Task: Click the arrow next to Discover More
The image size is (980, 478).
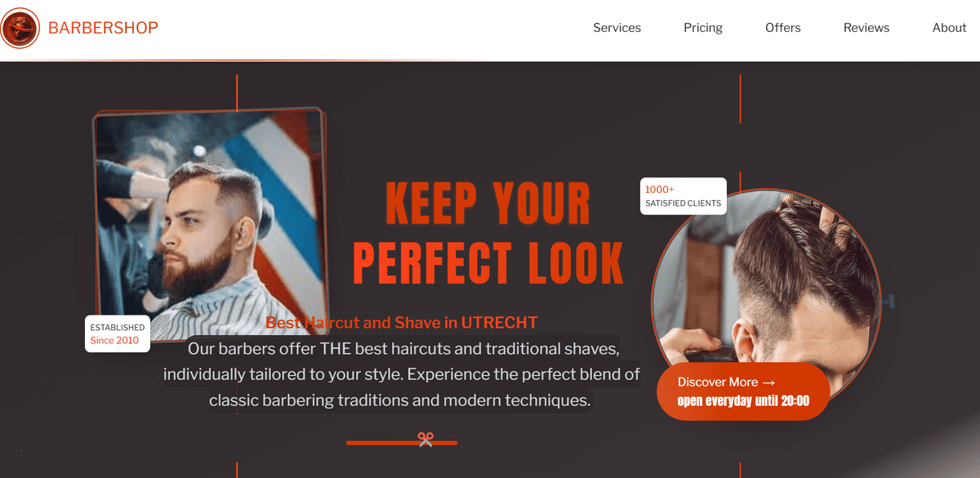Action: click(x=768, y=382)
